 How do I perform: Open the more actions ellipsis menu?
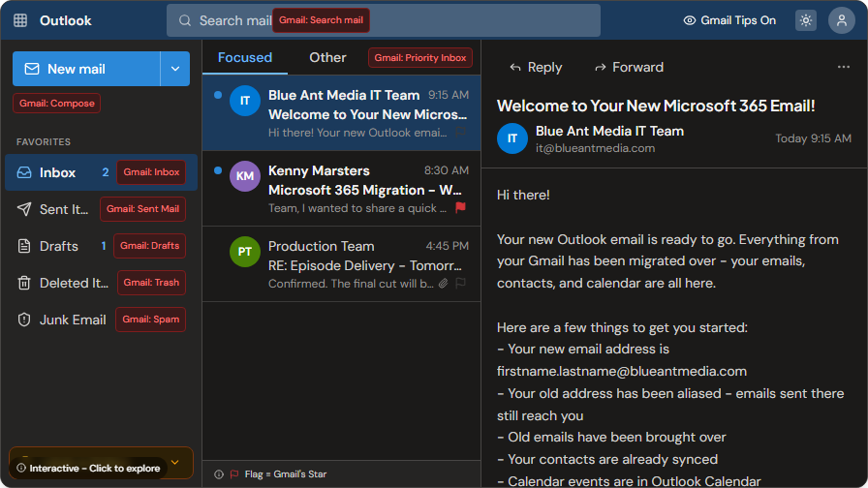(843, 67)
